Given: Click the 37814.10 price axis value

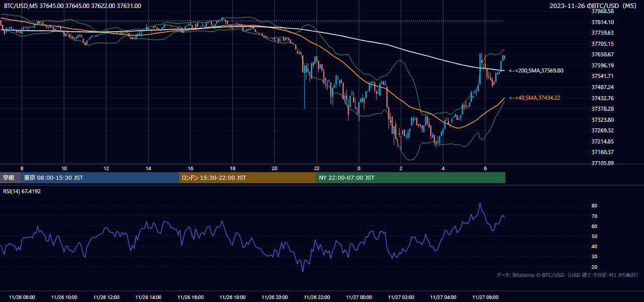Looking at the screenshot, I should (x=603, y=22).
